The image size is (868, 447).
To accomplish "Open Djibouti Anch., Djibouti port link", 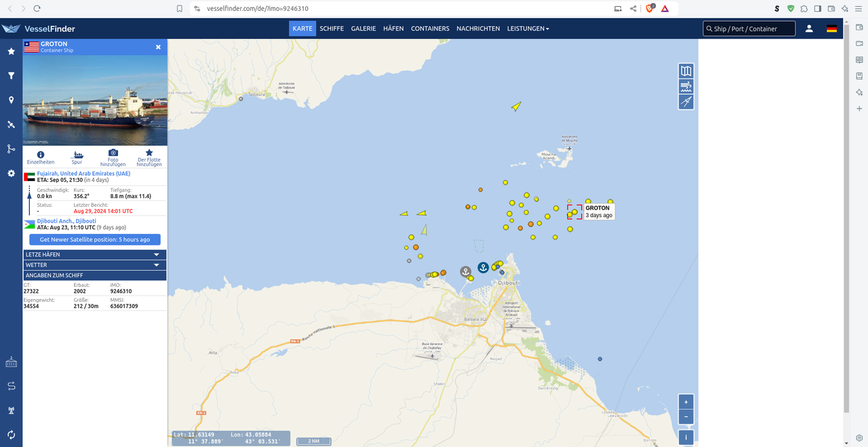I will coord(66,221).
